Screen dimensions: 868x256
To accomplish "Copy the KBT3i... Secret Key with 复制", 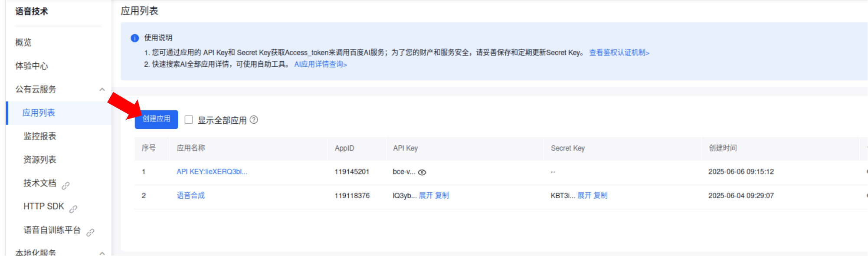I will [x=600, y=196].
